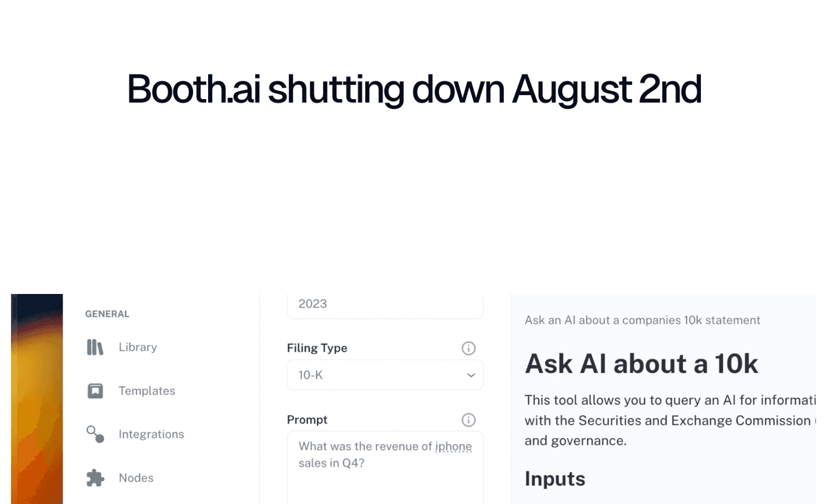
Task: Click the Nodes puzzle piece icon
Action: [x=95, y=478]
